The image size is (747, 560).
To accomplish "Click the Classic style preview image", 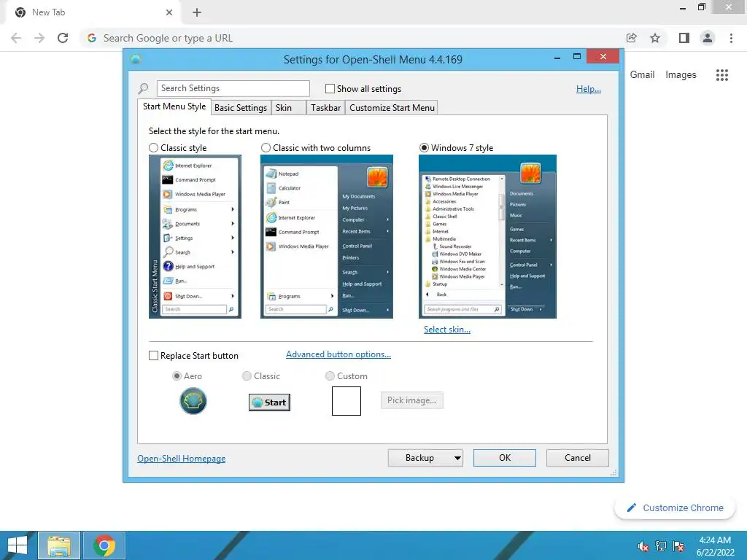I will [195, 237].
